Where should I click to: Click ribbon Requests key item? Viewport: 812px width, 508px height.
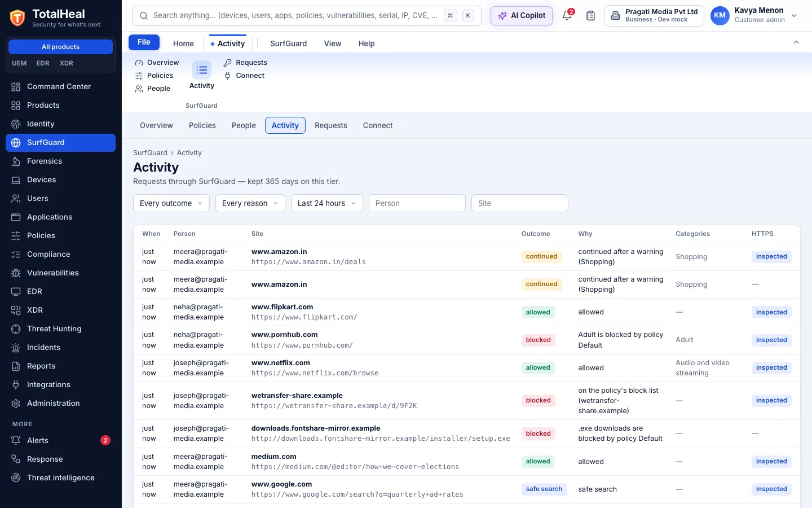click(x=245, y=63)
